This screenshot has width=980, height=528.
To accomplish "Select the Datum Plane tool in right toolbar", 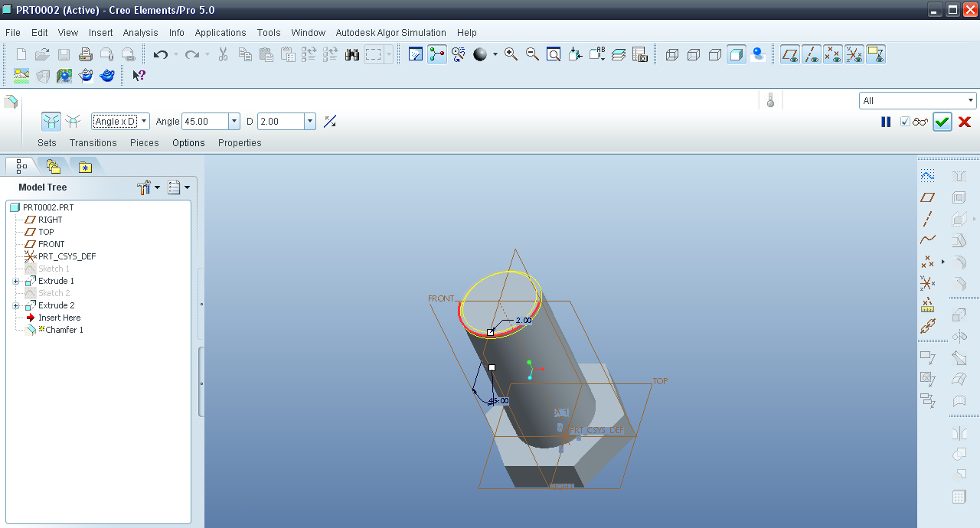I will tap(927, 197).
